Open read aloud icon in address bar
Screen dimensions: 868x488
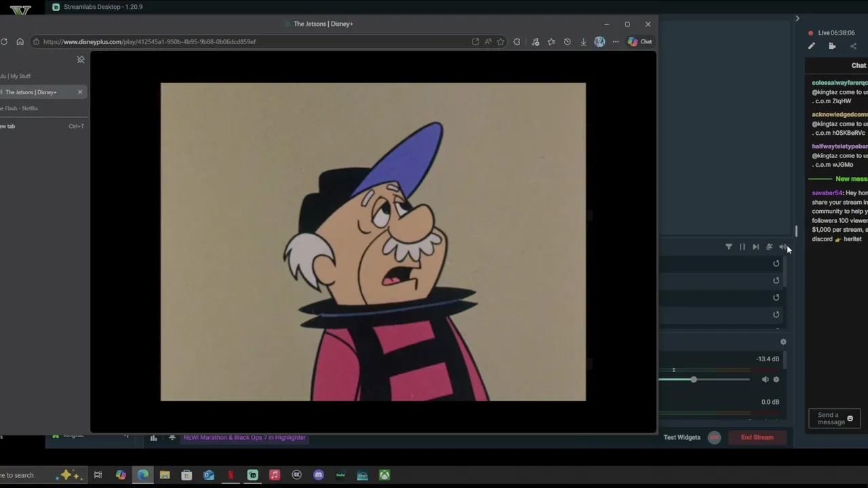[x=488, y=41]
